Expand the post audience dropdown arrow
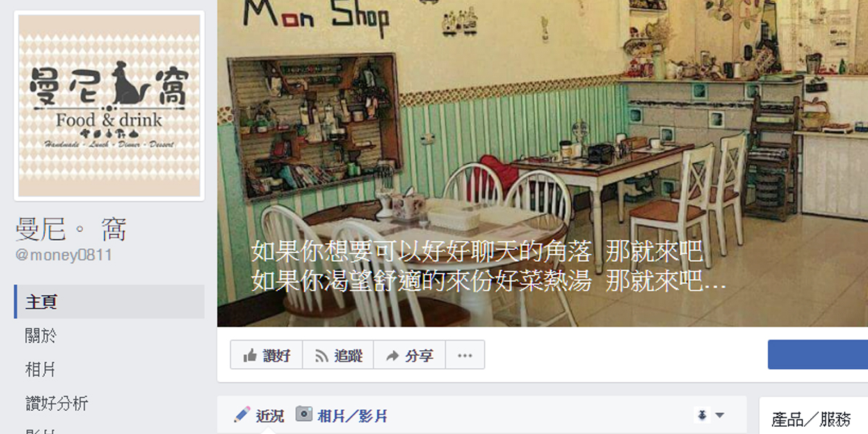The height and width of the screenshot is (434, 868). [x=720, y=415]
